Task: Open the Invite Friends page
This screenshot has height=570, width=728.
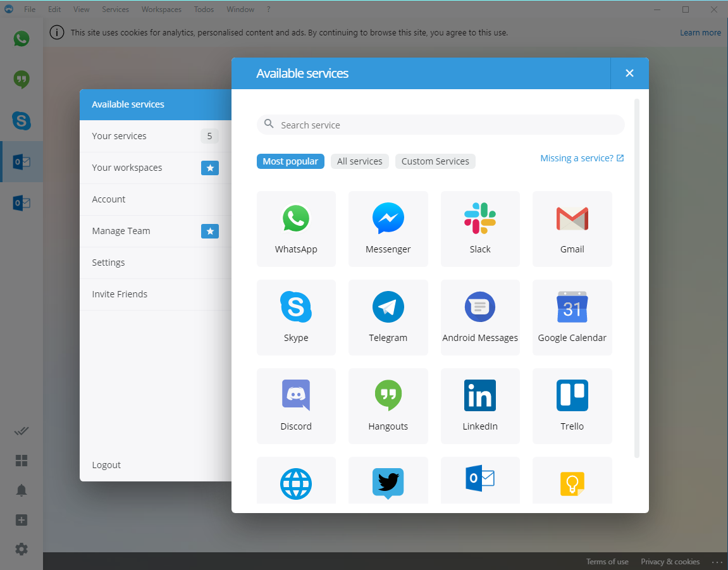Action: coord(156,294)
